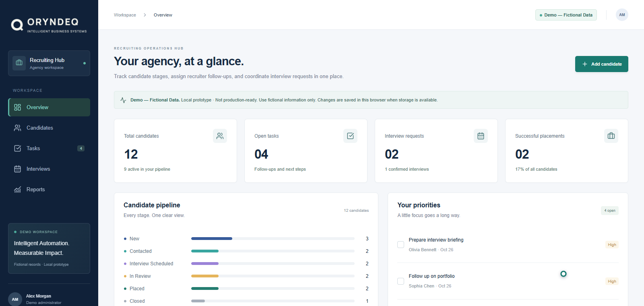Click the breadcrumb chevron separator
Image resolution: width=644 pixels, height=306 pixels.
(x=145, y=15)
